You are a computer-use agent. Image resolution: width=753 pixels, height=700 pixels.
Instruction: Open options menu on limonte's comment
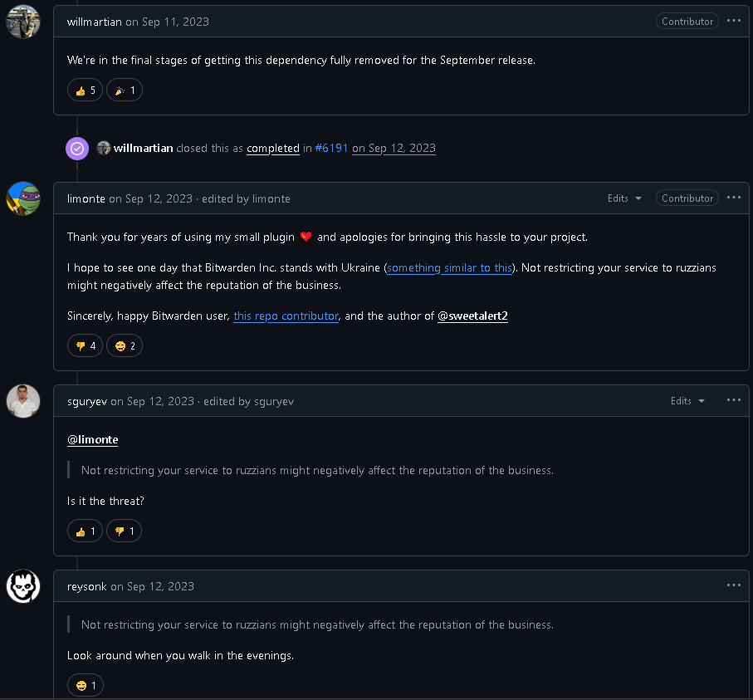(733, 198)
